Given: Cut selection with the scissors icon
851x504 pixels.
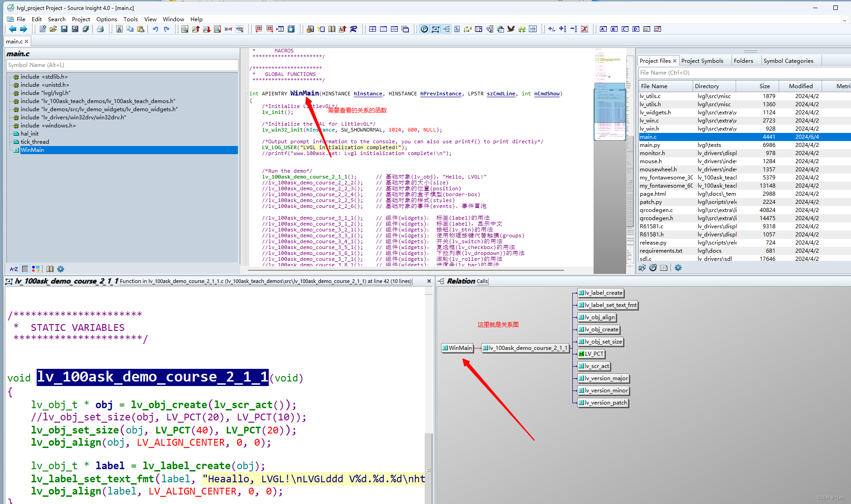Looking at the screenshot, I should pos(119,29).
